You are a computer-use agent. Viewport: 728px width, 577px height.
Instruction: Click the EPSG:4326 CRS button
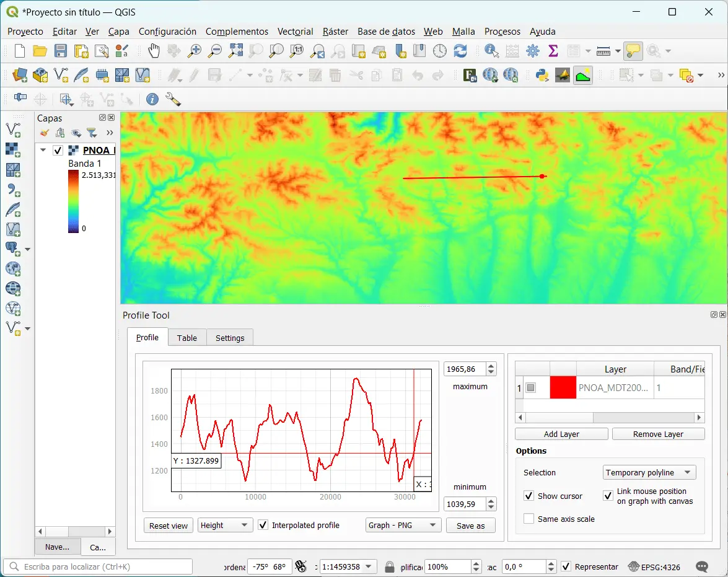(654, 567)
